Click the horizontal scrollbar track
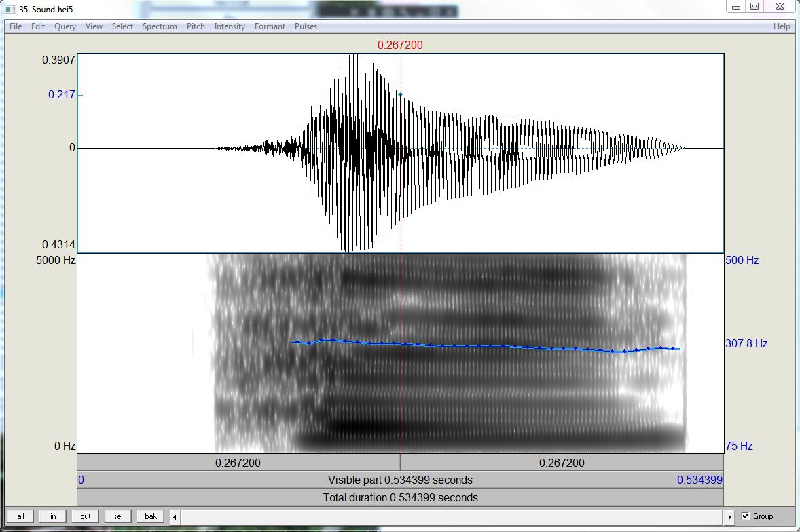The height and width of the screenshot is (532, 800). (452, 516)
